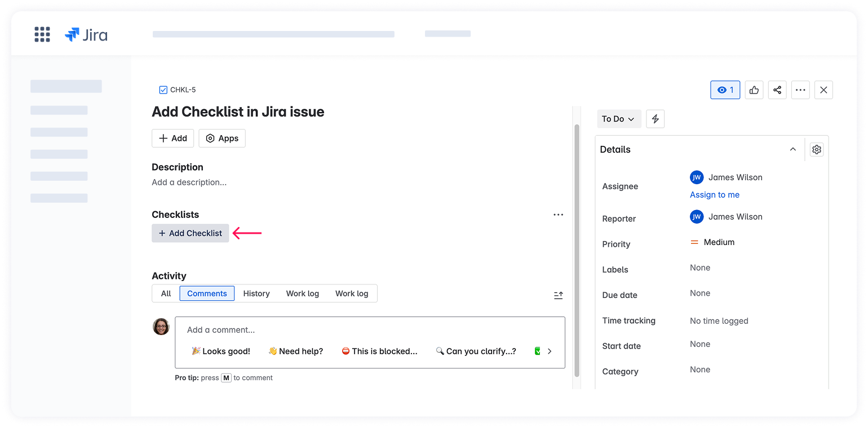This screenshot has width=868, height=428.
Task: Open the CHKL-5 issue key link
Action: (183, 90)
